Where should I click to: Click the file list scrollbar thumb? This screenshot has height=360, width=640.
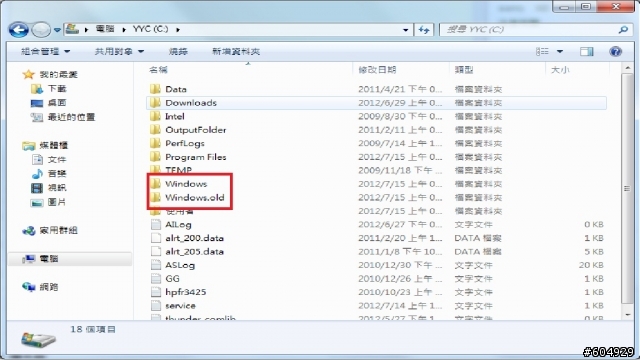pyautogui.click(x=627, y=188)
